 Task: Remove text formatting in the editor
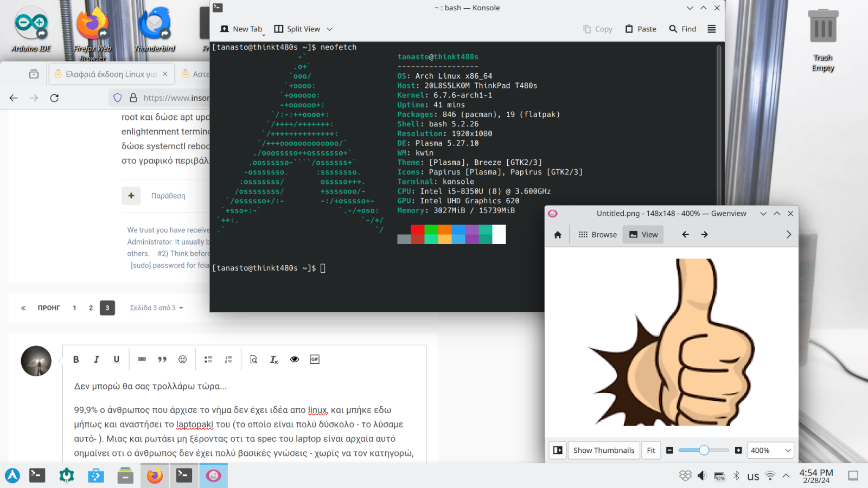click(274, 359)
